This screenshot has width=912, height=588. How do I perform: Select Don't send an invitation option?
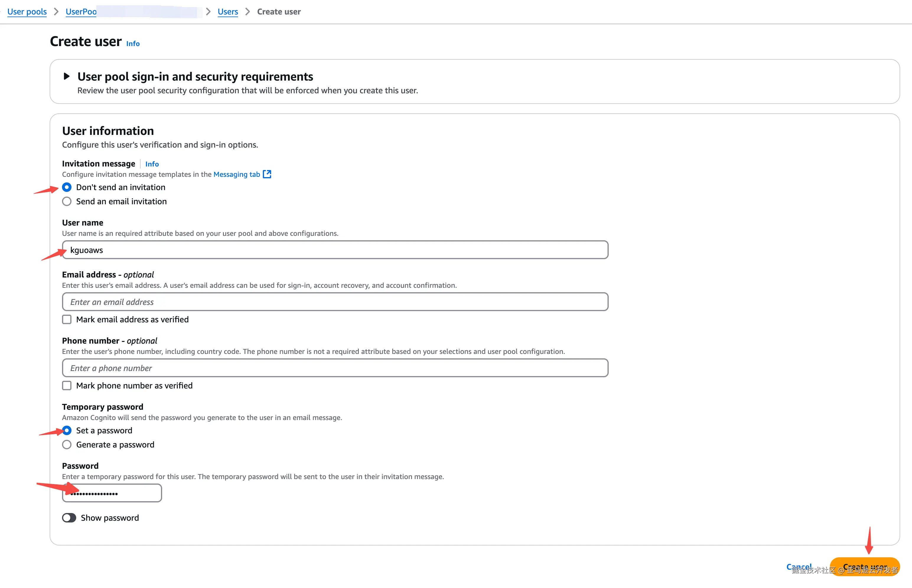pyautogui.click(x=67, y=187)
